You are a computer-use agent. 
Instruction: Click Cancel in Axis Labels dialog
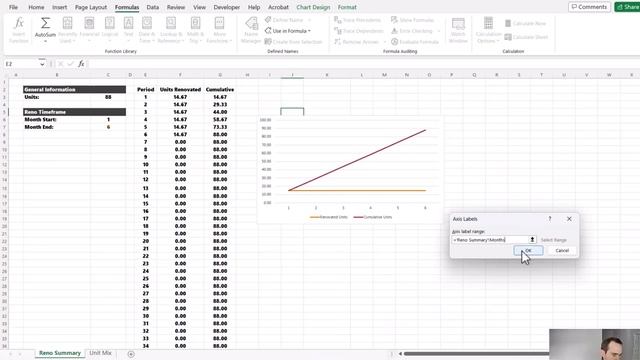tap(562, 250)
